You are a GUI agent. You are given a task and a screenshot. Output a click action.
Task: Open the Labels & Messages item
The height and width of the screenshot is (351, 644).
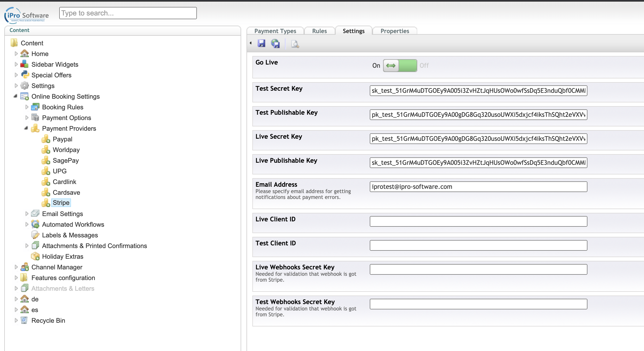tap(70, 235)
